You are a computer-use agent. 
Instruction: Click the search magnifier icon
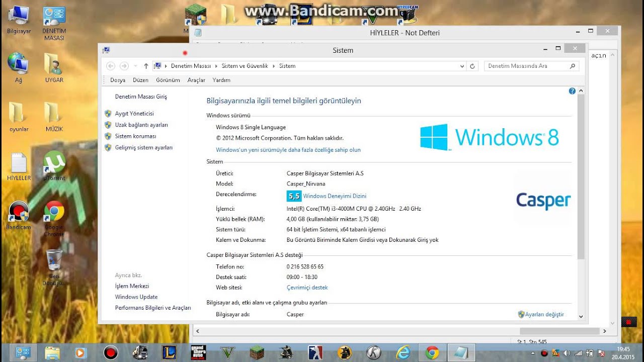pyautogui.click(x=573, y=66)
